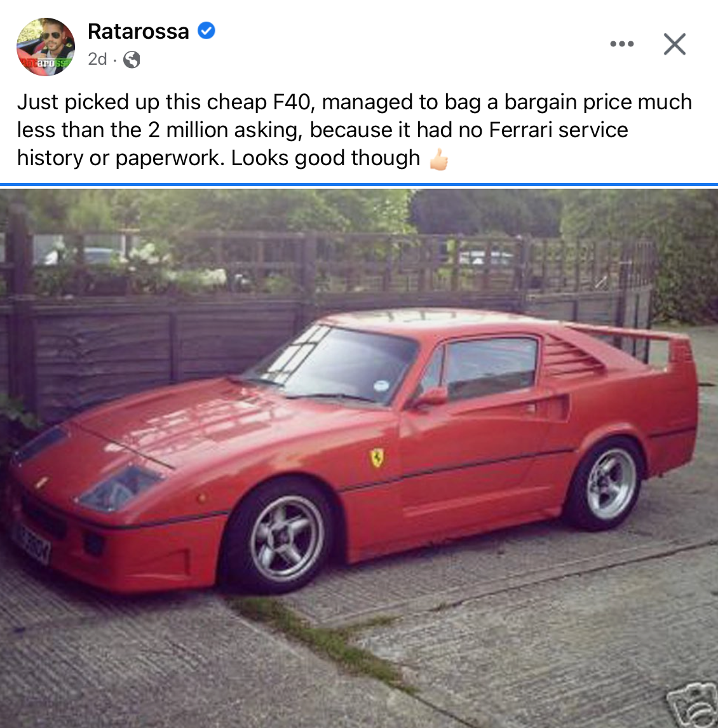Click the round tax disc on the windscreen
The width and height of the screenshot is (718, 728).
tap(381, 386)
